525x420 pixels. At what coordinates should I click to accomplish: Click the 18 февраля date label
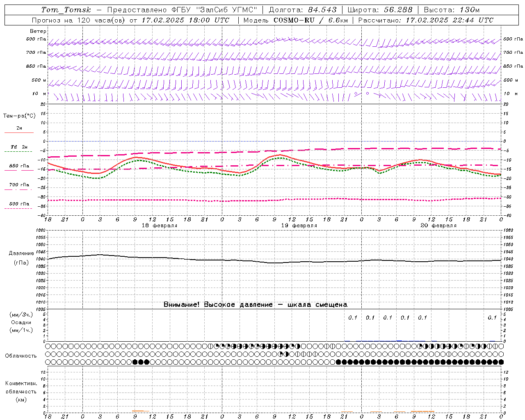coord(160,226)
